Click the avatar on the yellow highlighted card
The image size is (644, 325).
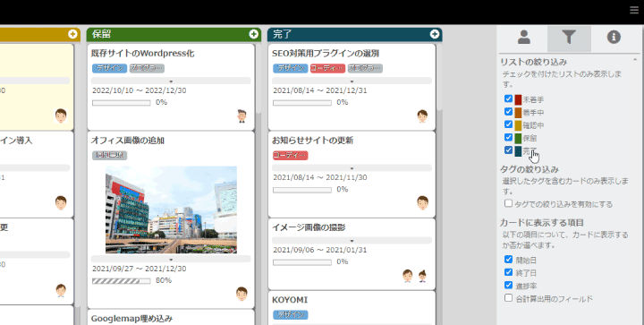(61, 115)
